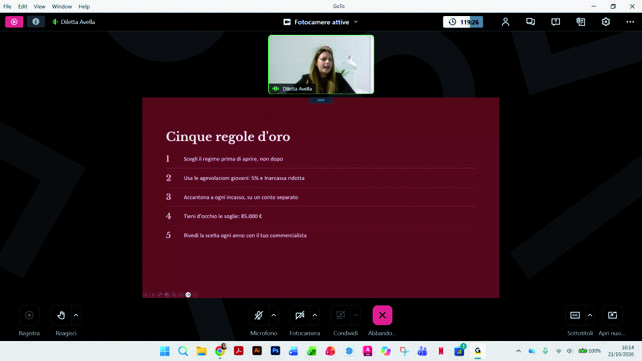
Task: Open the participants panel icon
Action: pos(505,22)
